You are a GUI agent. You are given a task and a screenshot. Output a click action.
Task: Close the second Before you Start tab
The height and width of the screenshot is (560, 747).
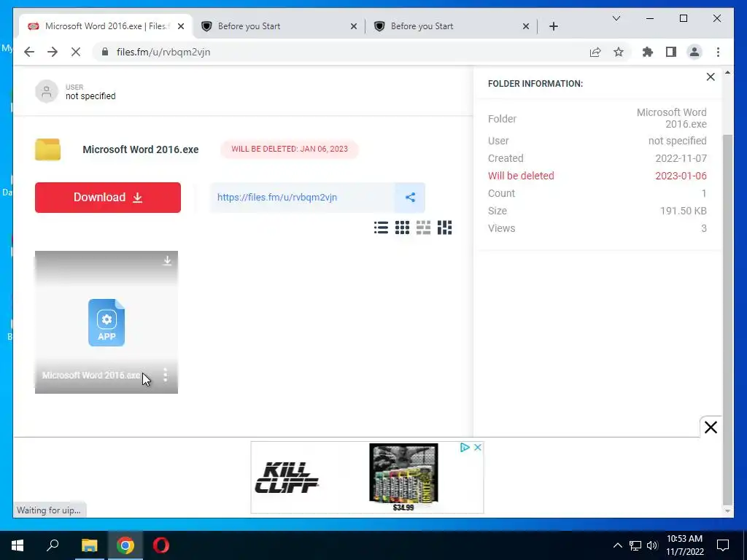[526, 26]
